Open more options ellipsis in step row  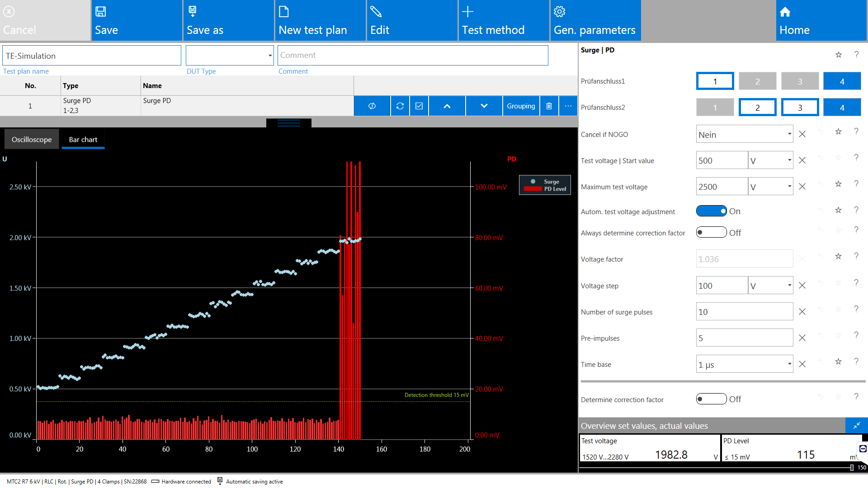(x=568, y=106)
